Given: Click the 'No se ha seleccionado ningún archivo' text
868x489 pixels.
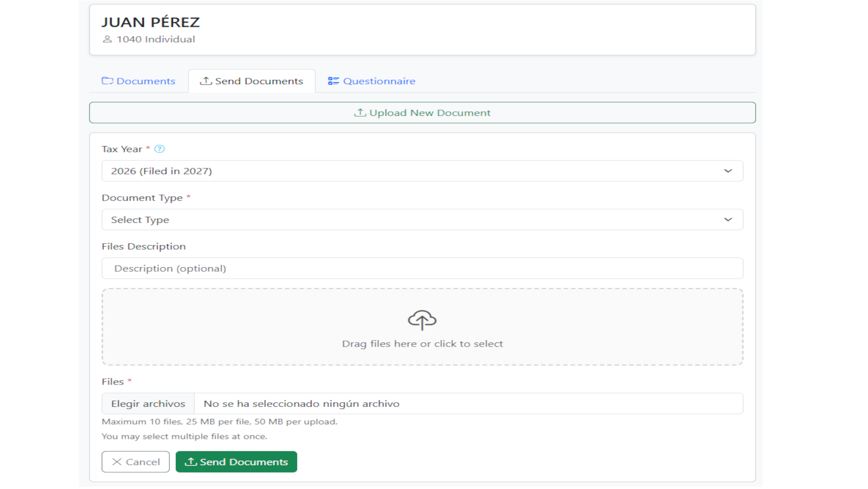Looking at the screenshot, I should (302, 404).
